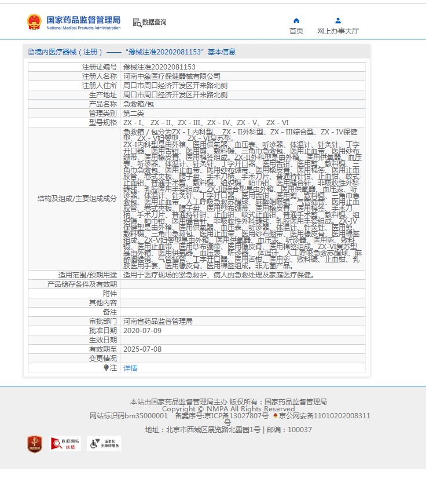Viewport: 426px width, 504px height.
Task: Click 国家药品监督管理局 header title
Action: coord(83,20)
